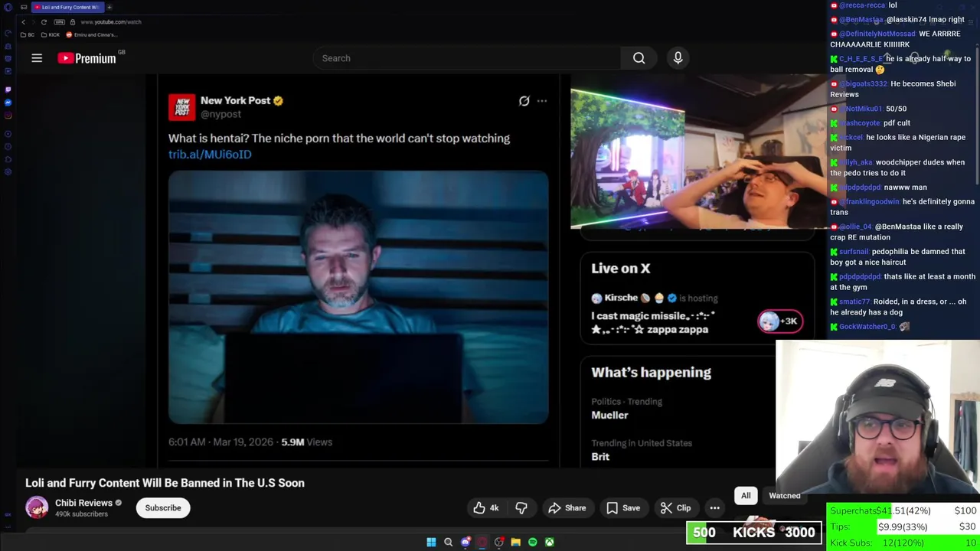Click the New York Post avatar
Screen dimensions: 980x551
(x=182, y=107)
